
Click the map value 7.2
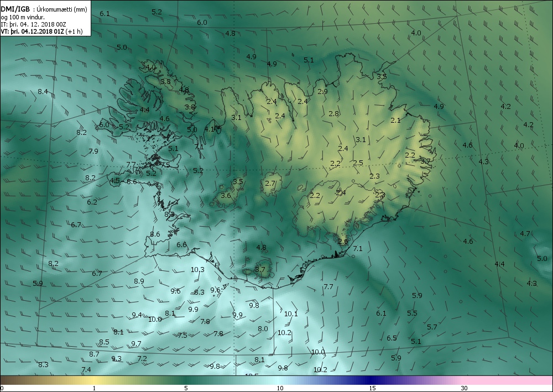point(142,358)
